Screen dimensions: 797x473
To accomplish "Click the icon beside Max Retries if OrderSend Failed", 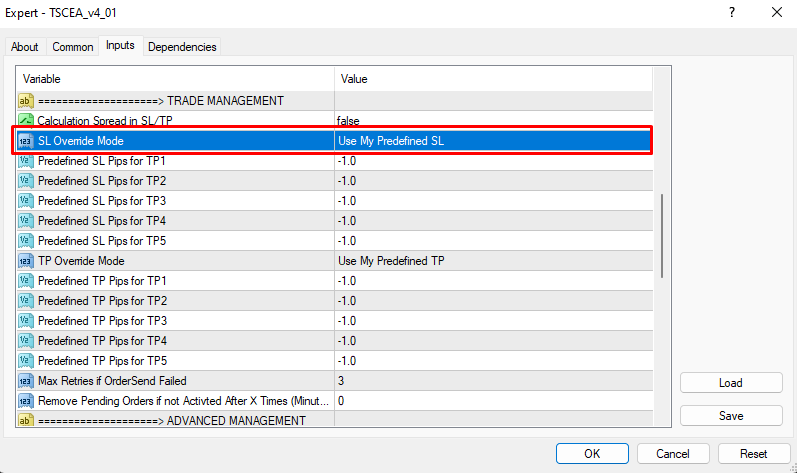I will click(x=26, y=381).
